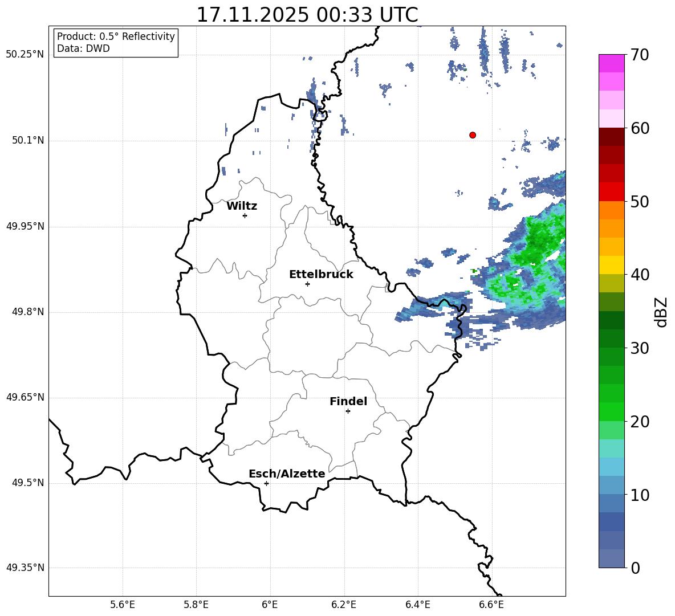The height and width of the screenshot is (616, 675).
Task: Click the magenta swatch at colorbar top
Action: [611, 63]
